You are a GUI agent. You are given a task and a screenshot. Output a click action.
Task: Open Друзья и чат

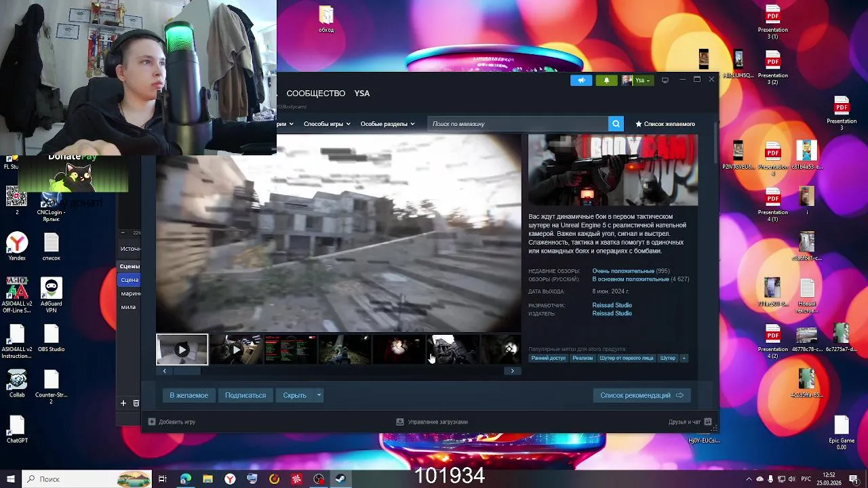pyautogui.click(x=690, y=422)
